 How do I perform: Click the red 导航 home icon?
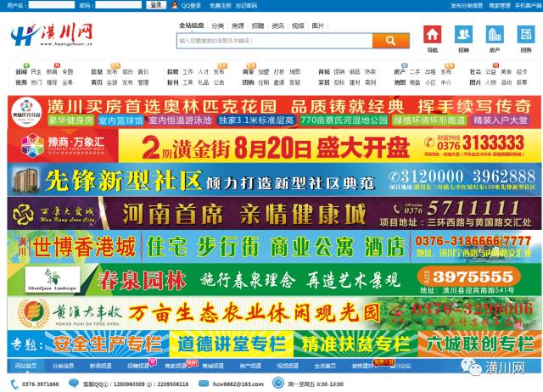point(432,34)
